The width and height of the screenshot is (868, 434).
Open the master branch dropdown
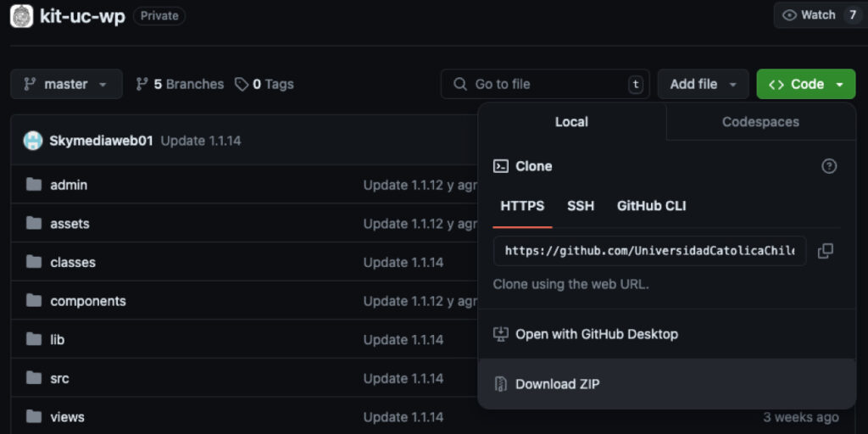tap(66, 84)
